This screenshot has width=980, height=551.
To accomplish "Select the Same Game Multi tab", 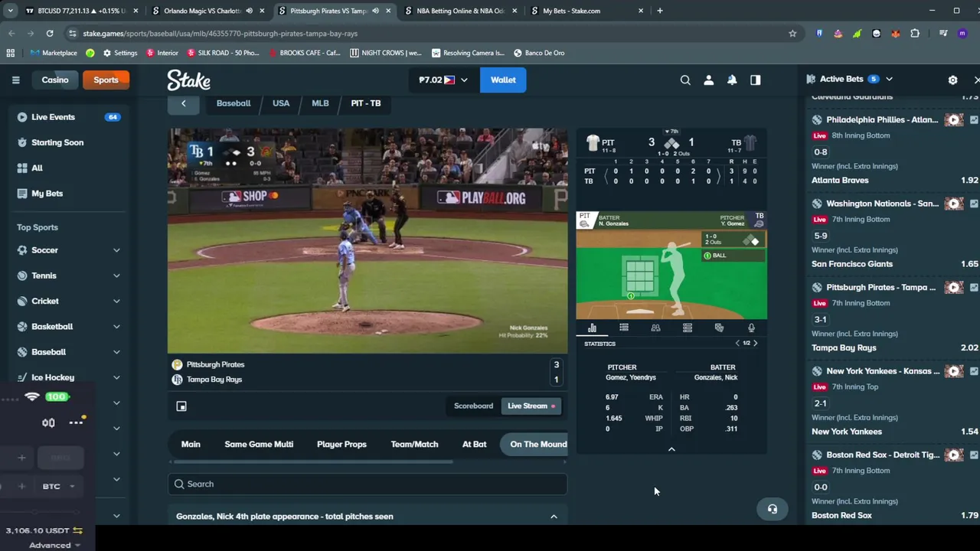I will 259,444.
